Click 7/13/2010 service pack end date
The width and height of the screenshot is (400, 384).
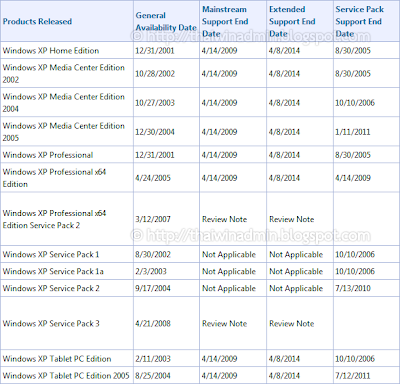pos(353,288)
